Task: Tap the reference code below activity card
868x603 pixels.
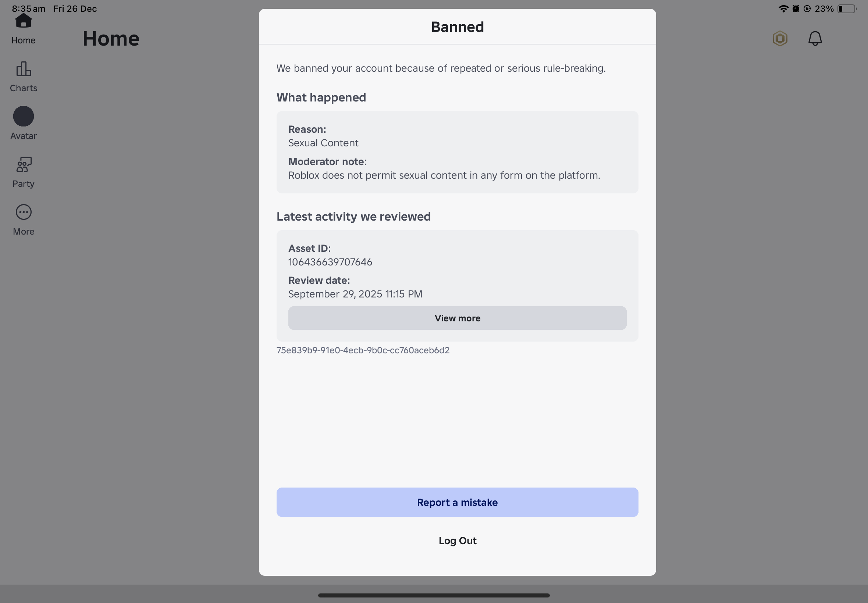Action: [x=363, y=350]
